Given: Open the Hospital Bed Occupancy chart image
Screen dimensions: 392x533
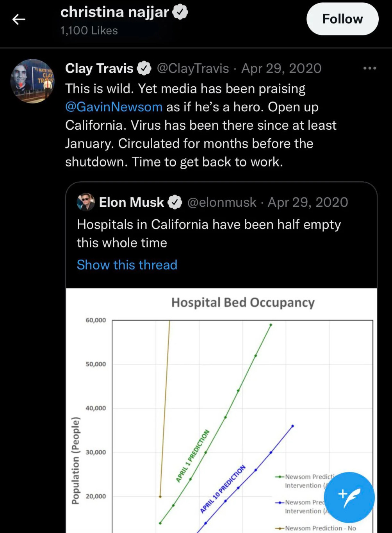Looking at the screenshot, I should (x=221, y=411).
